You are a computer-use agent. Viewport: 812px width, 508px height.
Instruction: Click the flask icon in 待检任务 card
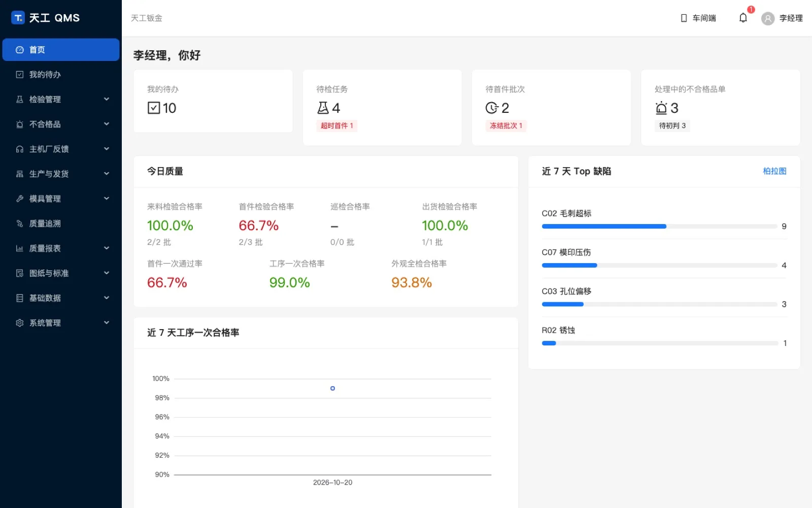pyautogui.click(x=323, y=108)
